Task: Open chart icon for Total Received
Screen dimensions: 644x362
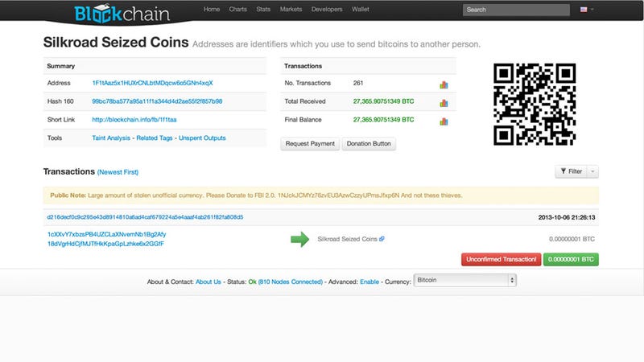Action: click(x=444, y=103)
